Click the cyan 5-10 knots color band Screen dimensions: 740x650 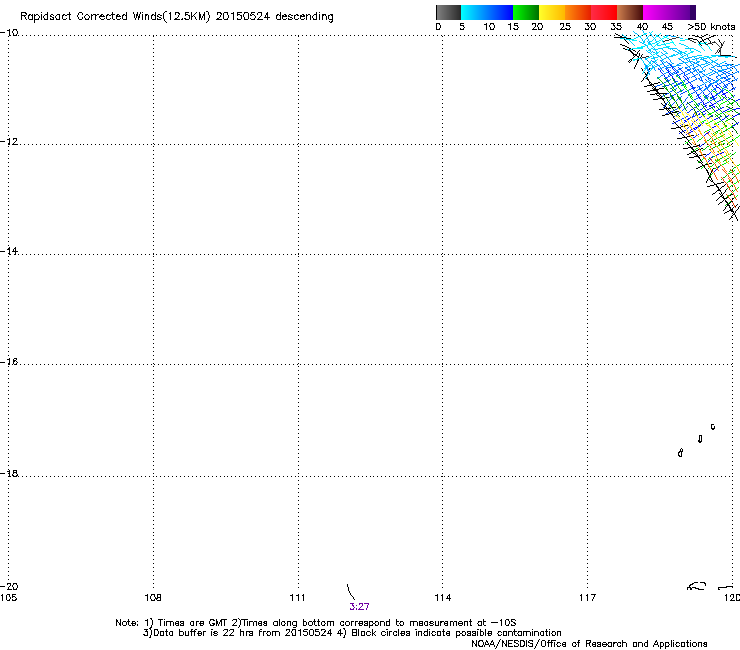474,12
